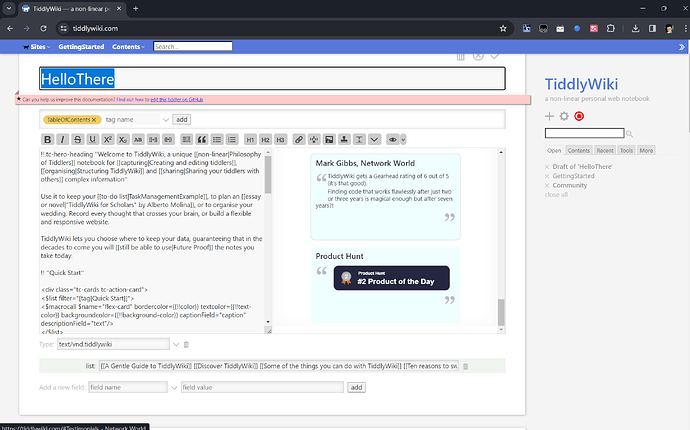Viewport: 690px width, 430px height.
Task: Focus the field value input
Action: 262,387
